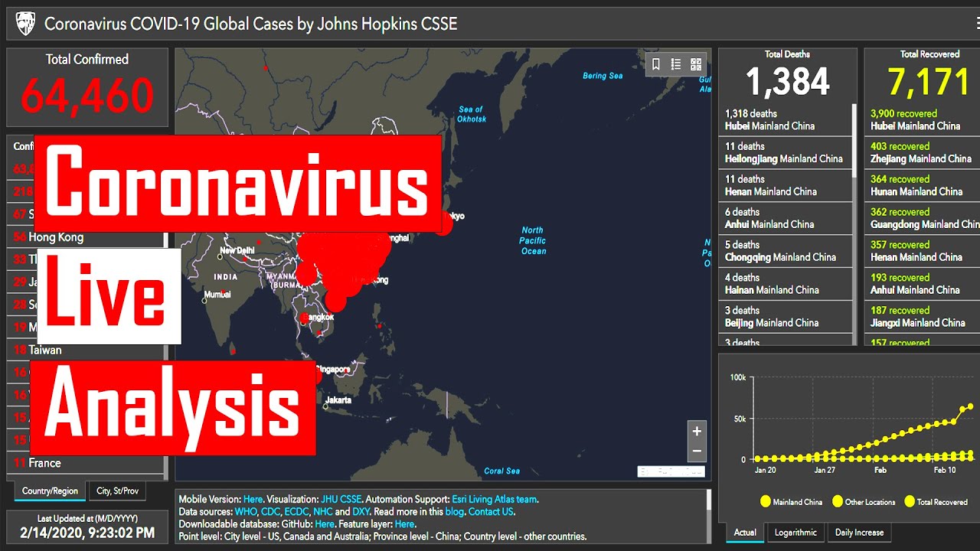Open the CDC data source link
Viewport: 980px width, 551px height.
pos(270,511)
